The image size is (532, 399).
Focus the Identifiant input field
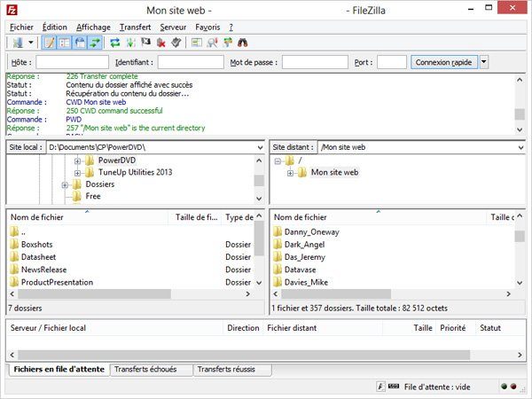click(191, 62)
